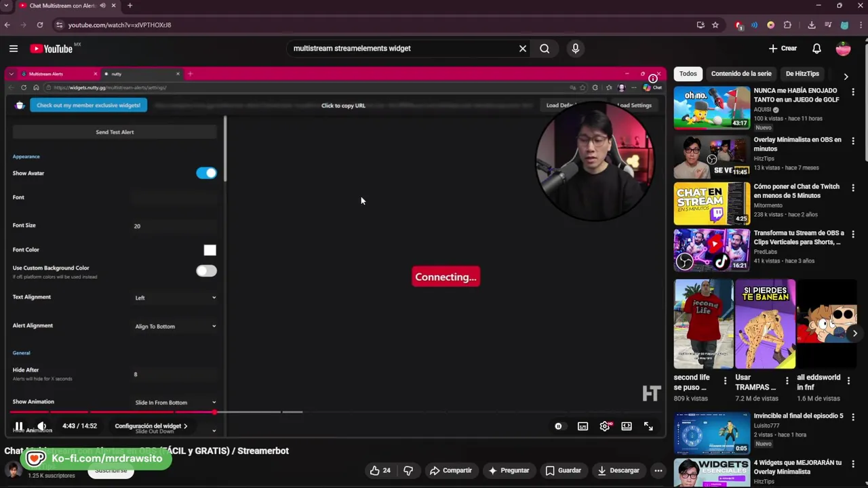
Task: Open a new Chrome tab
Action: coord(130,5)
